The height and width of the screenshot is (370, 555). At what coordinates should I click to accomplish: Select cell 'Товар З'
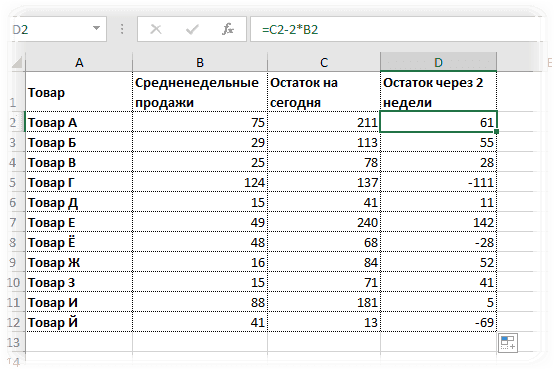pyautogui.click(x=79, y=282)
